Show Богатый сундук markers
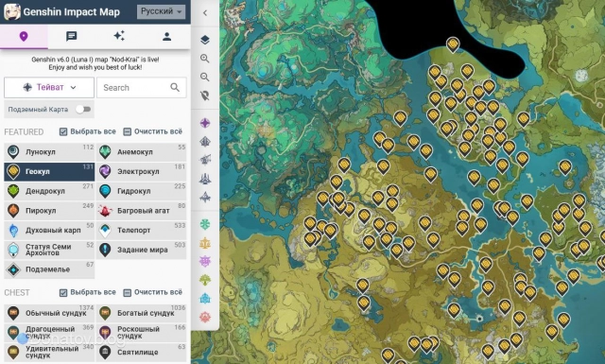605x364 pixels. (141, 313)
